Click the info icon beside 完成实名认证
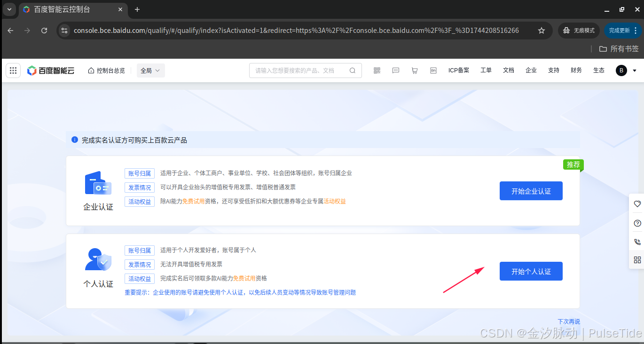 [x=74, y=140]
